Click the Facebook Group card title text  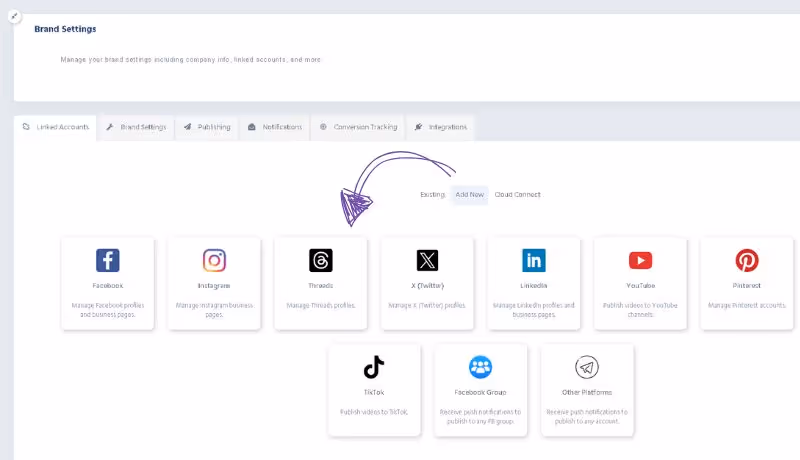pyautogui.click(x=481, y=392)
